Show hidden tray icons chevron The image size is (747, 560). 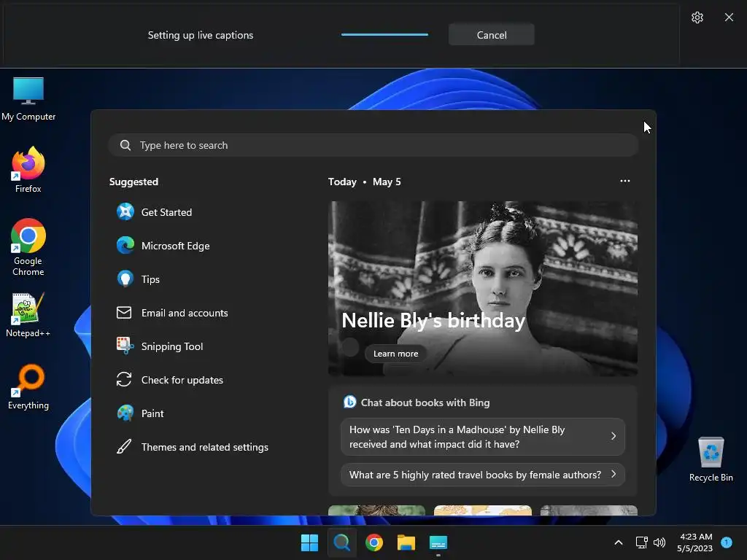click(x=619, y=542)
